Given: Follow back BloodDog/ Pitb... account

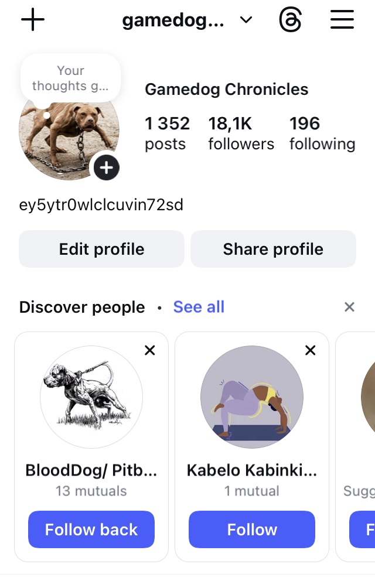Looking at the screenshot, I should [x=91, y=529].
